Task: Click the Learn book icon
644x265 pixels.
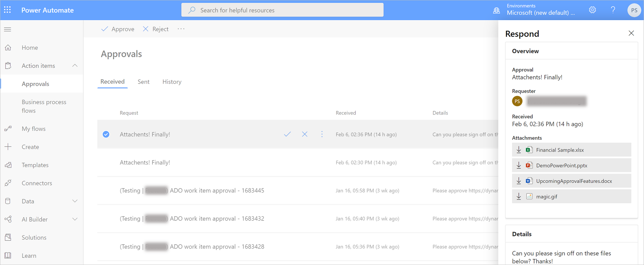Action: [8, 256]
